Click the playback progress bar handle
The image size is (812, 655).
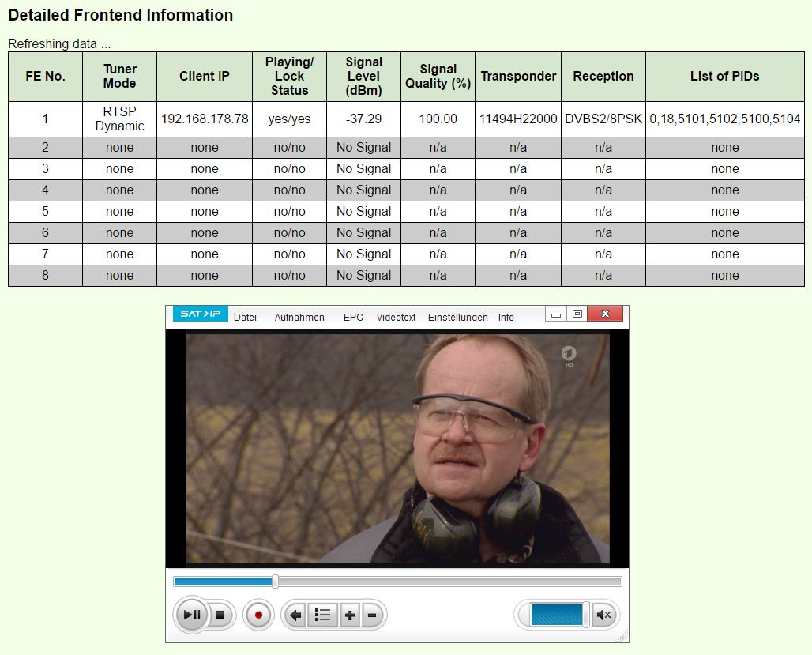276,582
